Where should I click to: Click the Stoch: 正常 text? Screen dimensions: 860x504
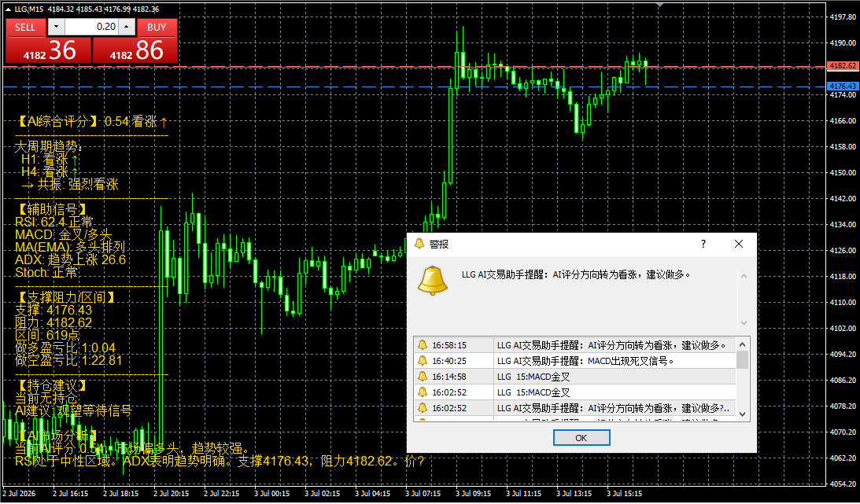pyautogui.click(x=46, y=272)
